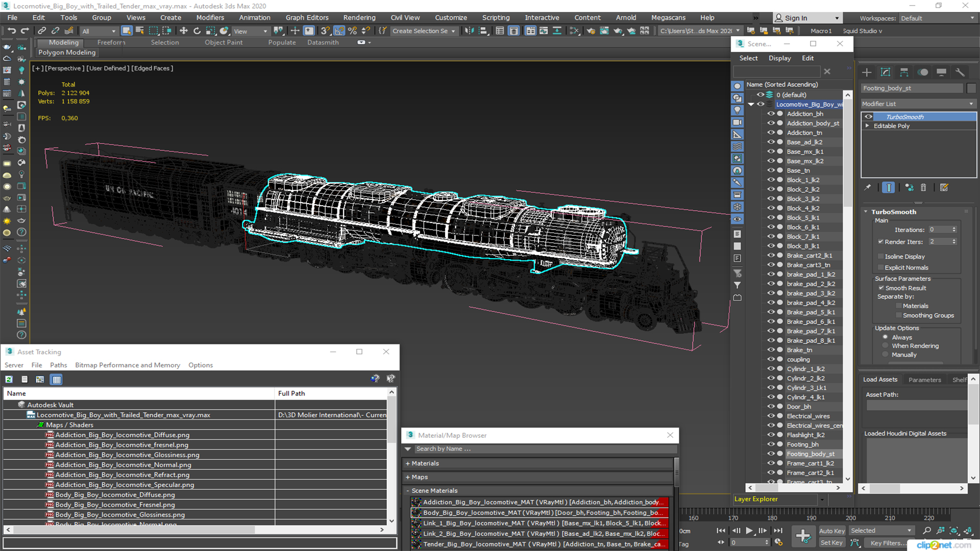Viewport: 980px width, 551px height.
Task: Enable the Explicit Normals checkbox
Action: click(x=881, y=267)
